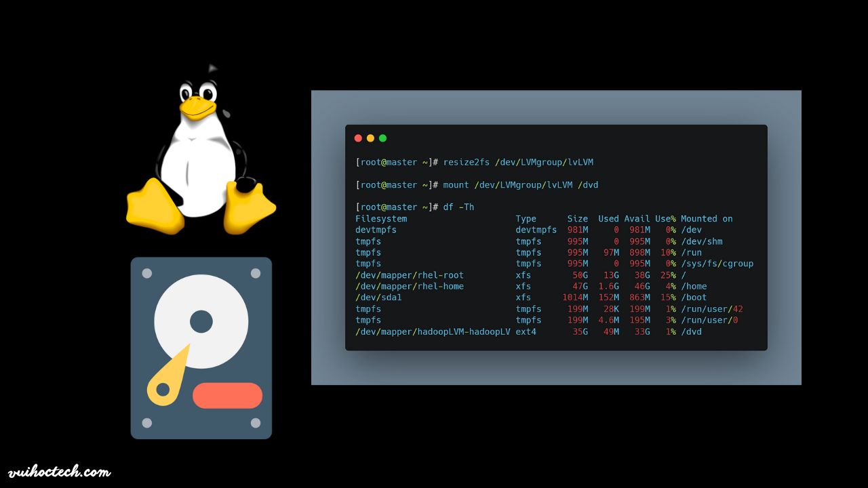Click the 3% usage value
This screenshot has height=488, width=868.
671,320
